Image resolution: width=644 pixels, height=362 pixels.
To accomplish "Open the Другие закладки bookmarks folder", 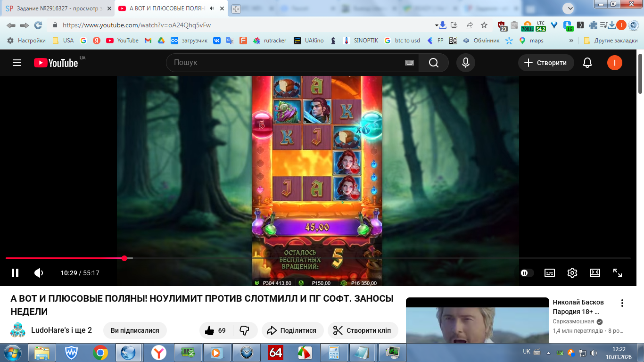I will click(x=611, y=41).
